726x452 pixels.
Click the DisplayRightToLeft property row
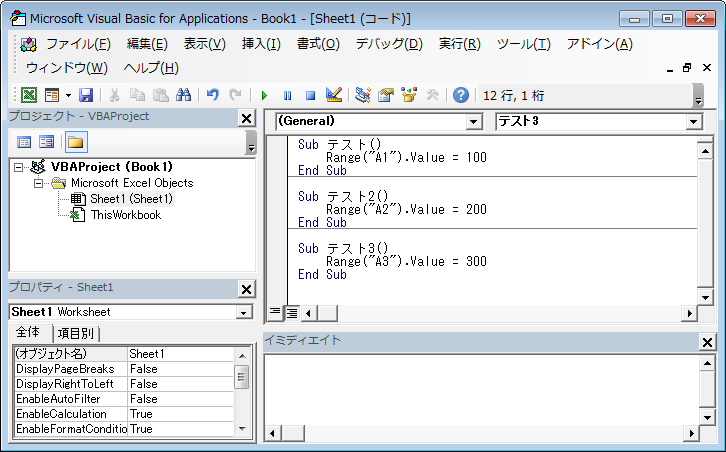pyautogui.click(x=124, y=384)
